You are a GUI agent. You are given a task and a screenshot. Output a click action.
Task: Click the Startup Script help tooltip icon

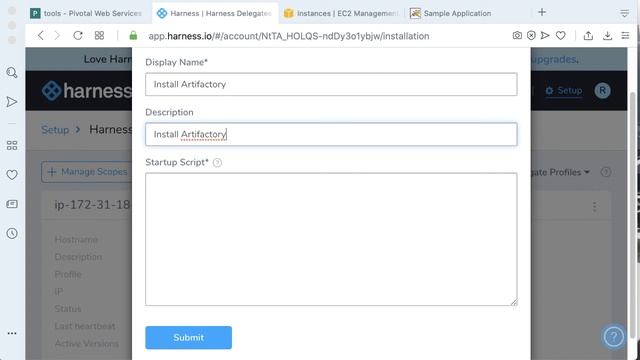[217, 162]
